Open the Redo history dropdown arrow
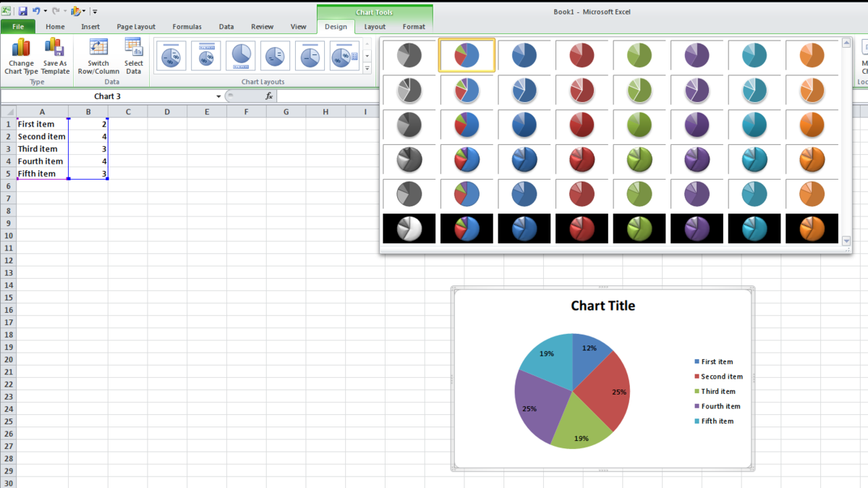 [64, 12]
